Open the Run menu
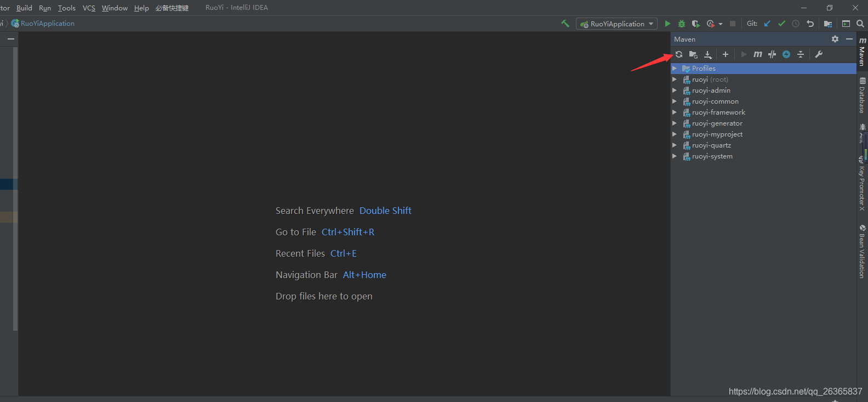This screenshot has width=868, height=402. pos(45,8)
